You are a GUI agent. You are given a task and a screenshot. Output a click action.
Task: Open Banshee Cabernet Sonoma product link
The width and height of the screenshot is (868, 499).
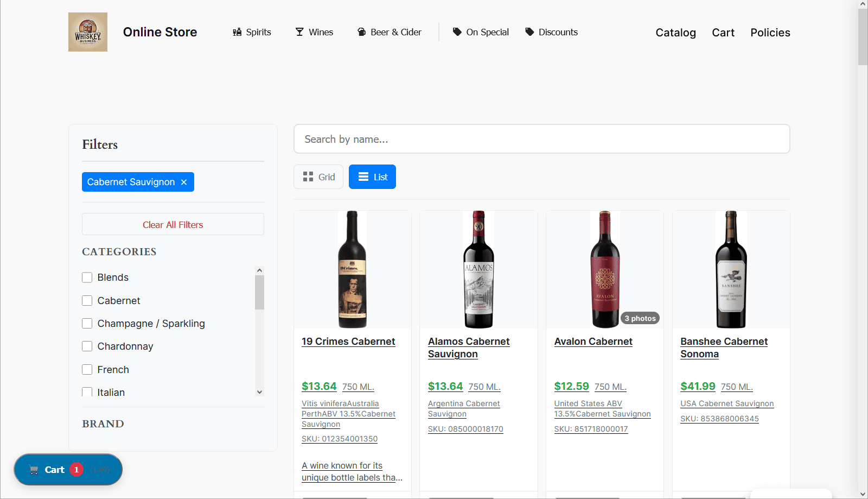tap(724, 348)
